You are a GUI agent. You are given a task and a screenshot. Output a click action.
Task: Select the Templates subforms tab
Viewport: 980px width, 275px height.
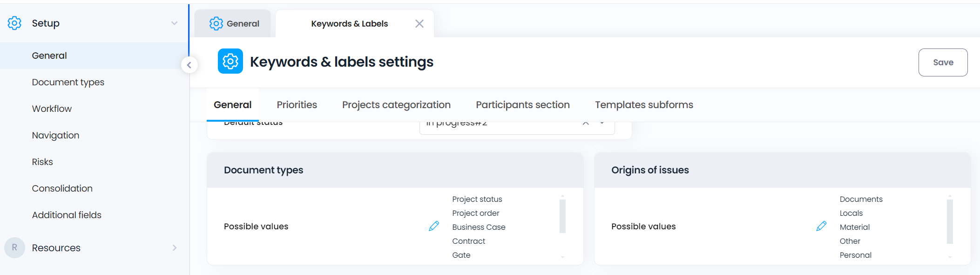[x=644, y=105]
